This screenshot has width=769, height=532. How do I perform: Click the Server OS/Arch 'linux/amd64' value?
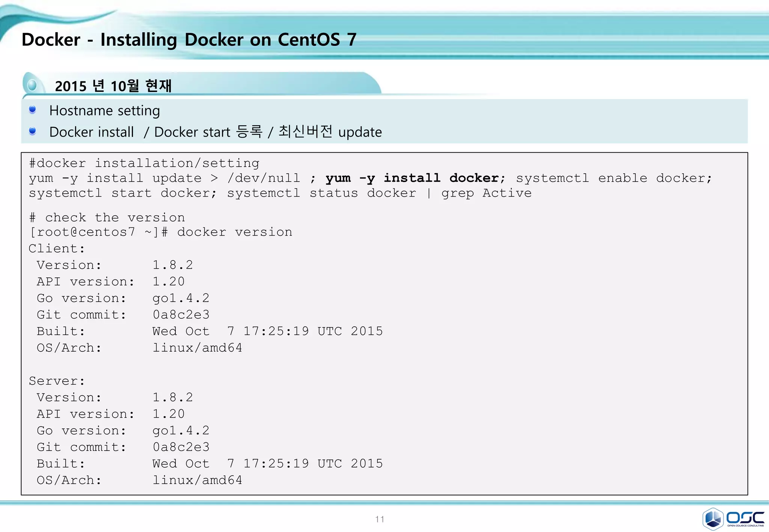[197, 480]
